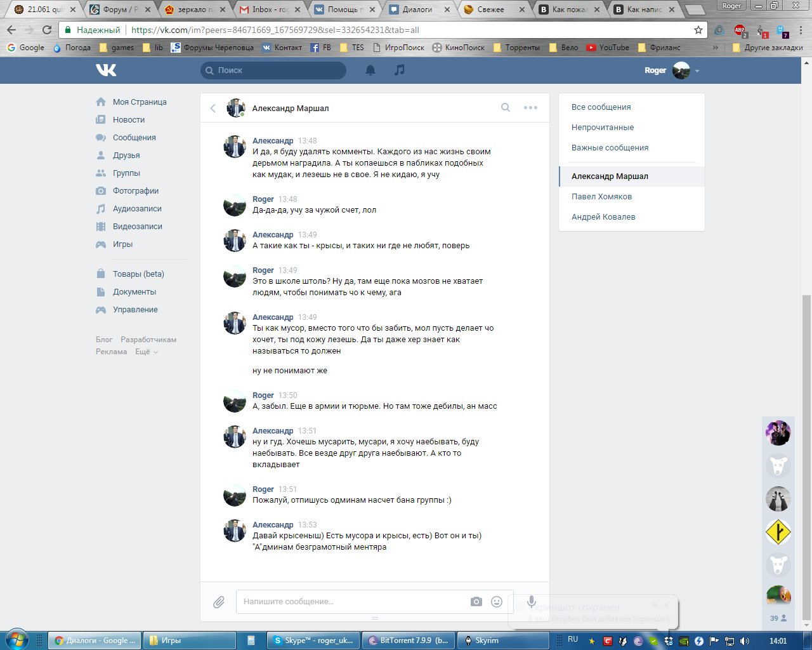Click the paperclip attach file icon

point(219,602)
